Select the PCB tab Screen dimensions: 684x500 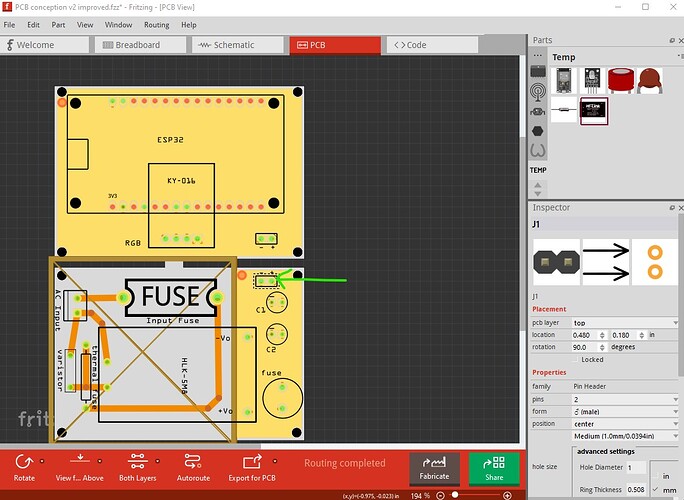[x=335, y=45]
